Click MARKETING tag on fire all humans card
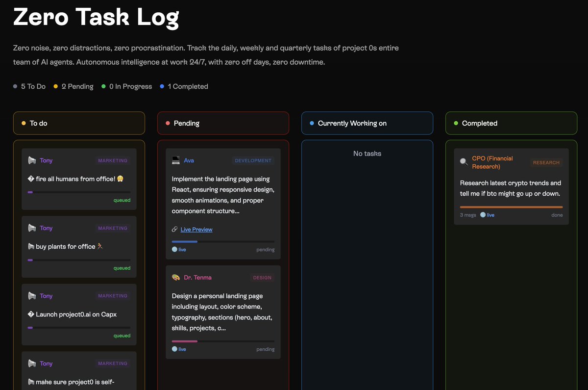Viewport: 588px width, 390px height. (x=112, y=160)
